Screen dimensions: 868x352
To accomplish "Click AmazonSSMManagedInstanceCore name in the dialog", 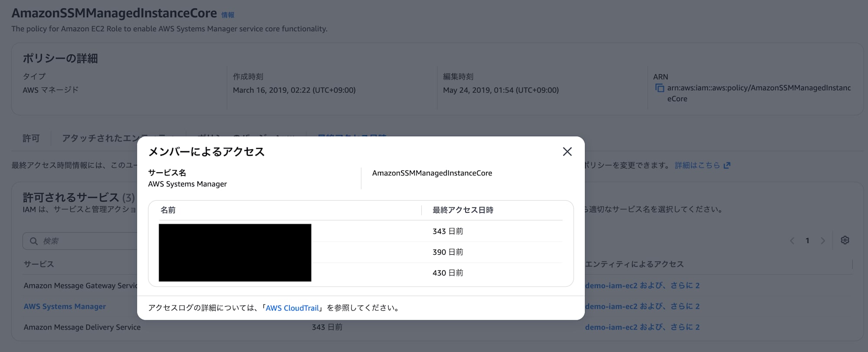I will [x=432, y=173].
